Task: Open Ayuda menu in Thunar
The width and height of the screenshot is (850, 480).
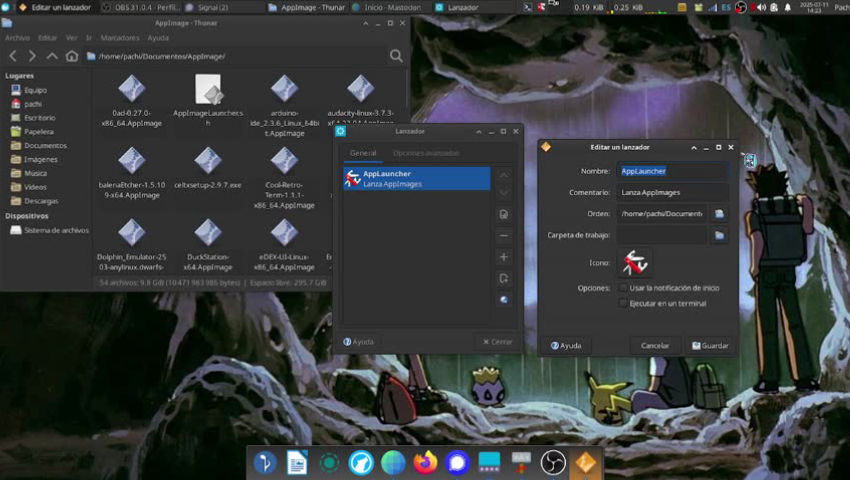Action: click(158, 38)
